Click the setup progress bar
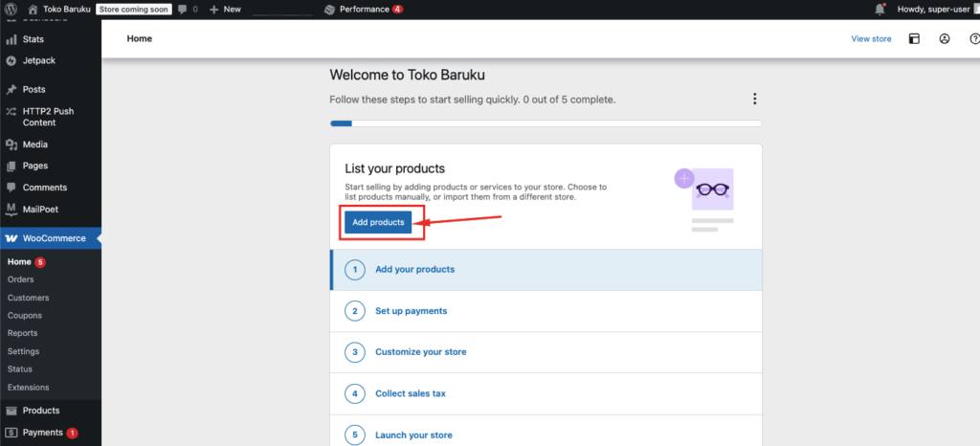 [x=546, y=123]
